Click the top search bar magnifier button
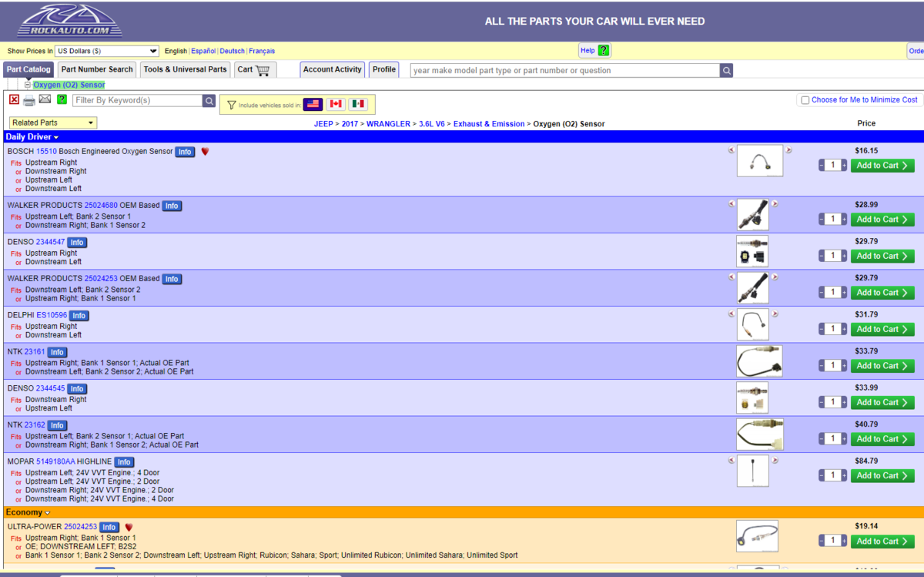The width and height of the screenshot is (924, 577). (x=726, y=71)
